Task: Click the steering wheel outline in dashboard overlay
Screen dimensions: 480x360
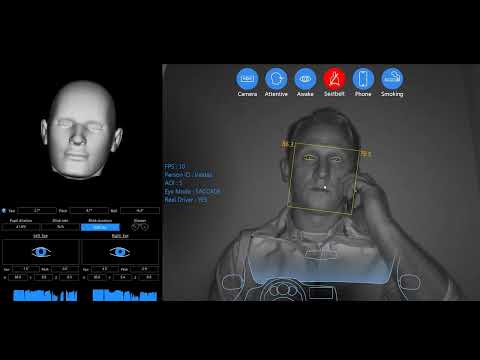Action: coord(283,291)
